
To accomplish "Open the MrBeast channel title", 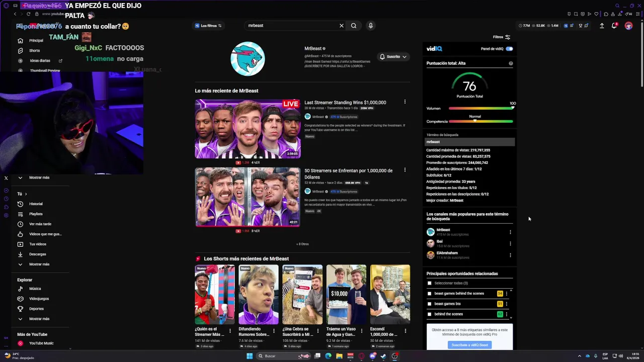I will click(312, 49).
